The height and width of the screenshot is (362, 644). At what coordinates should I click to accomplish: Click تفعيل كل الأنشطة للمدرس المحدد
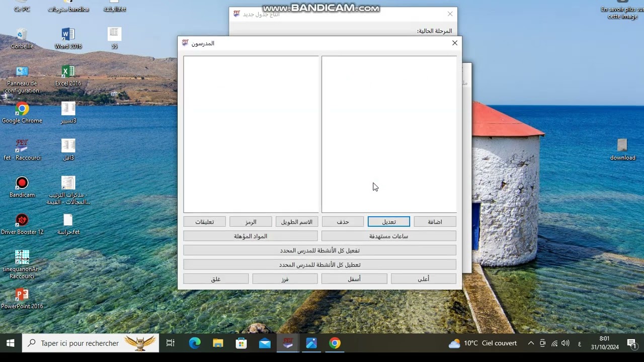pos(320,250)
